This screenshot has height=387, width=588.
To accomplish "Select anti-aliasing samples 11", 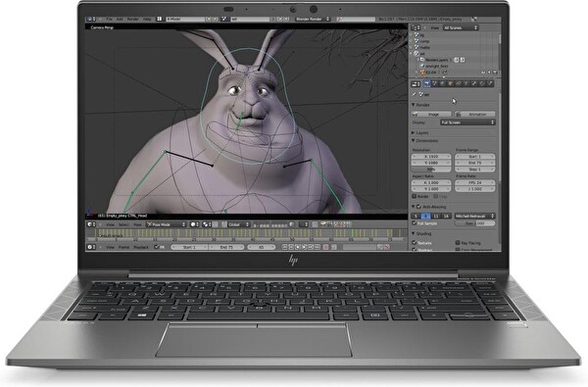I will [x=436, y=216].
